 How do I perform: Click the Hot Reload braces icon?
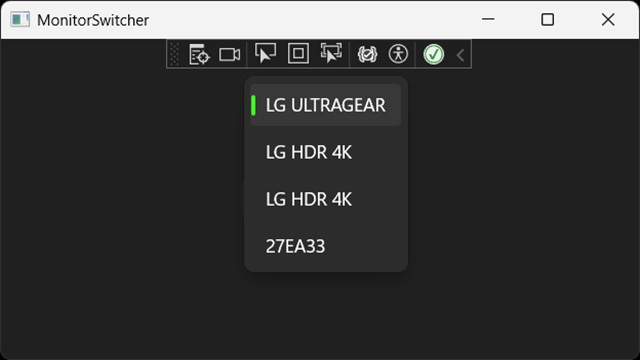point(367,54)
